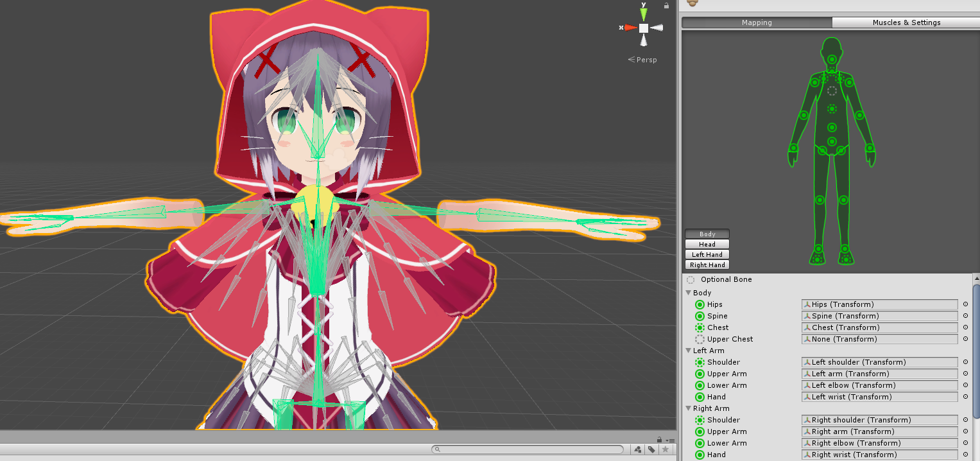Click the Right Hand mapping button
Screen dimensions: 980x461
click(707, 265)
